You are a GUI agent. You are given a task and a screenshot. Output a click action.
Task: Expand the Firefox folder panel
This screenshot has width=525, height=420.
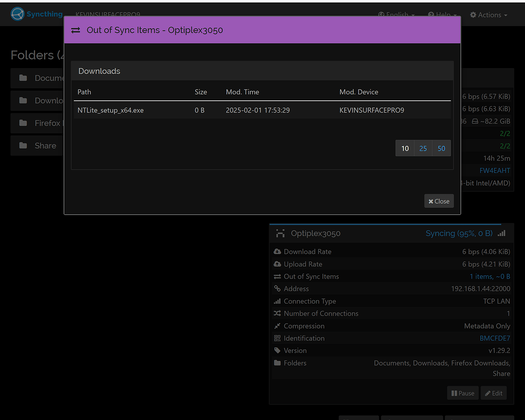click(x=37, y=123)
